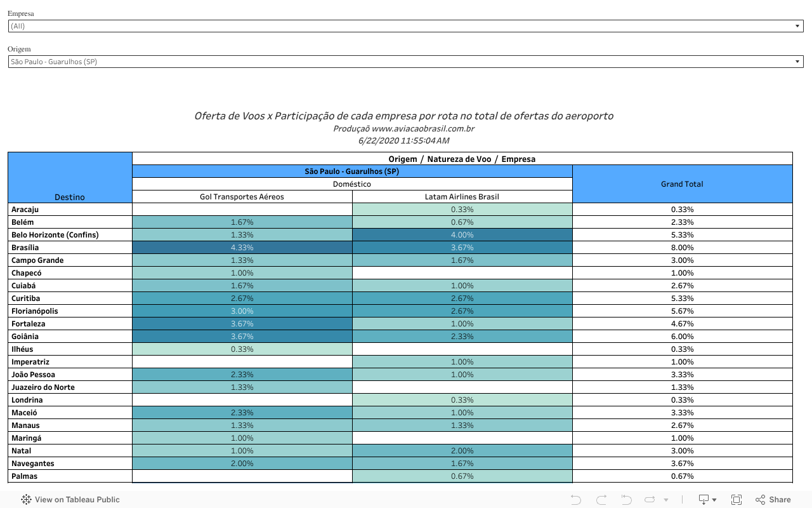Screen dimensions: 812x508
Task: Click Gol's 4.33% cell for Brasília
Action: pyautogui.click(x=242, y=248)
